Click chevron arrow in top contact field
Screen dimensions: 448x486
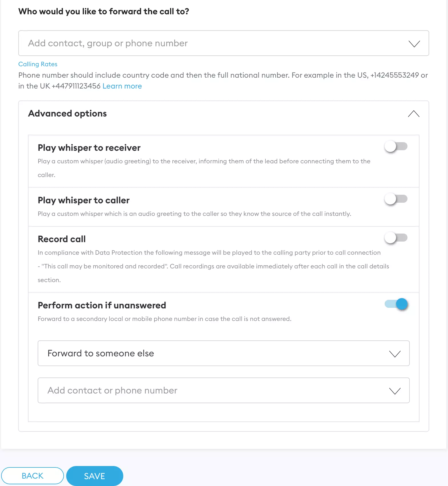(414, 44)
